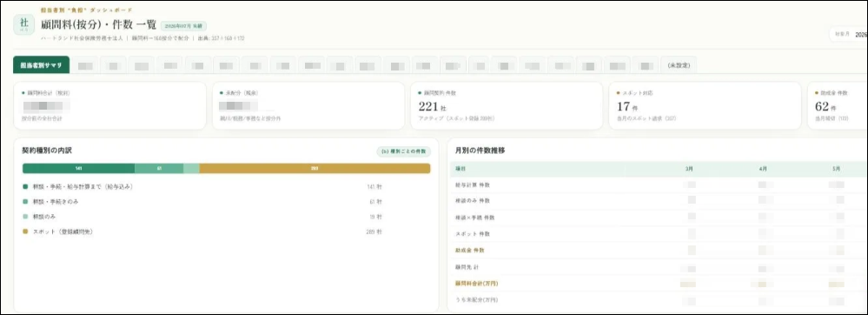
Task: Select the 顧問料合計(万円) table row
Action: 659,284
